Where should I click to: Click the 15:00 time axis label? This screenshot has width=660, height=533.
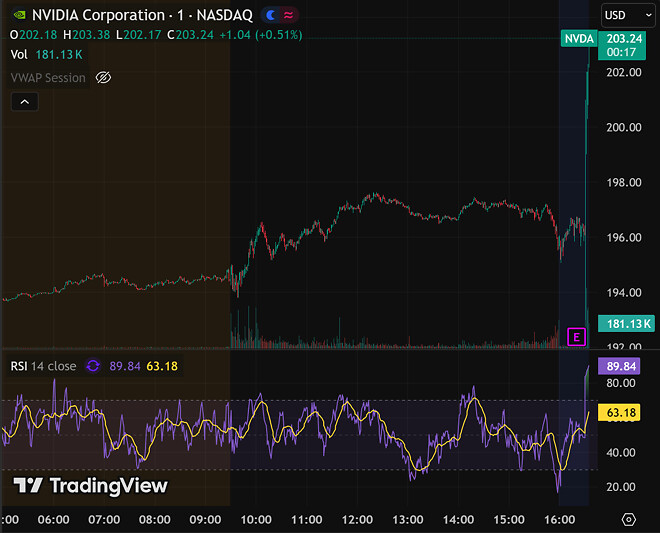(509, 520)
